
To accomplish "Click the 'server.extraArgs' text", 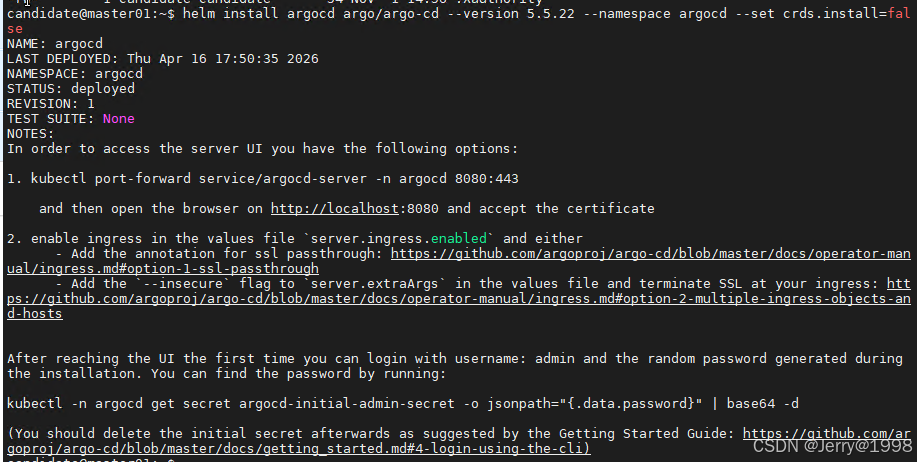I will pos(374,284).
